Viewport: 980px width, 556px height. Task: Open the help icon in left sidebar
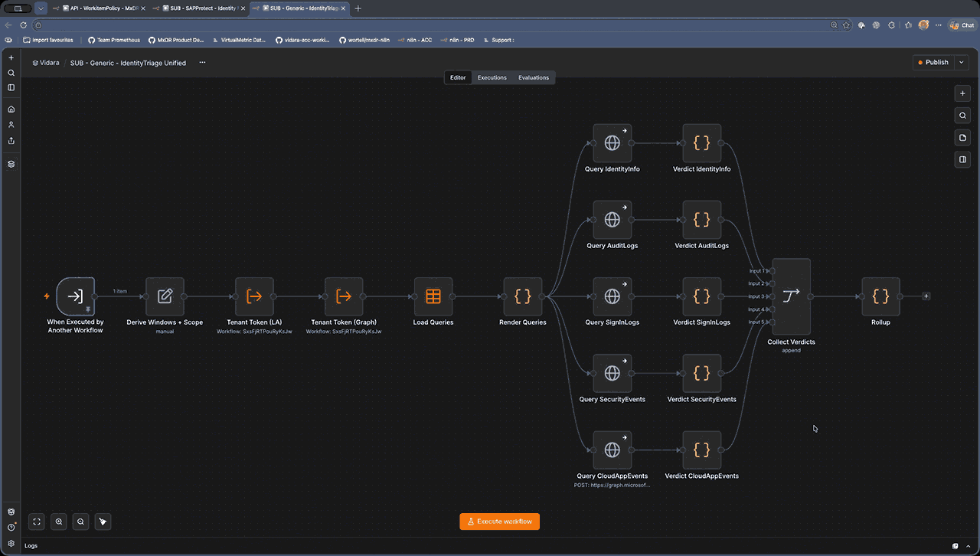[x=11, y=528]
